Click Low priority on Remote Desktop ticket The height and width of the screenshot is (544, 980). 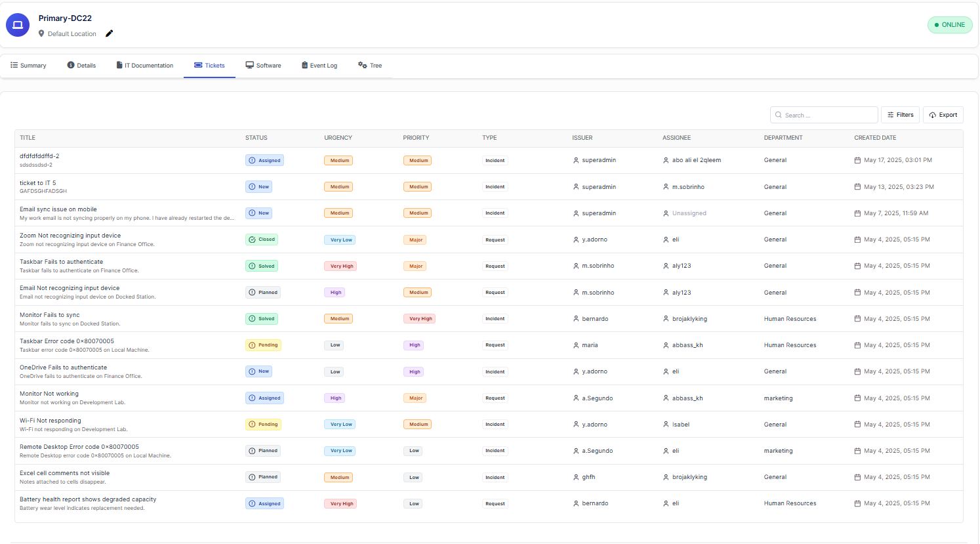click(x=413, y=451)
